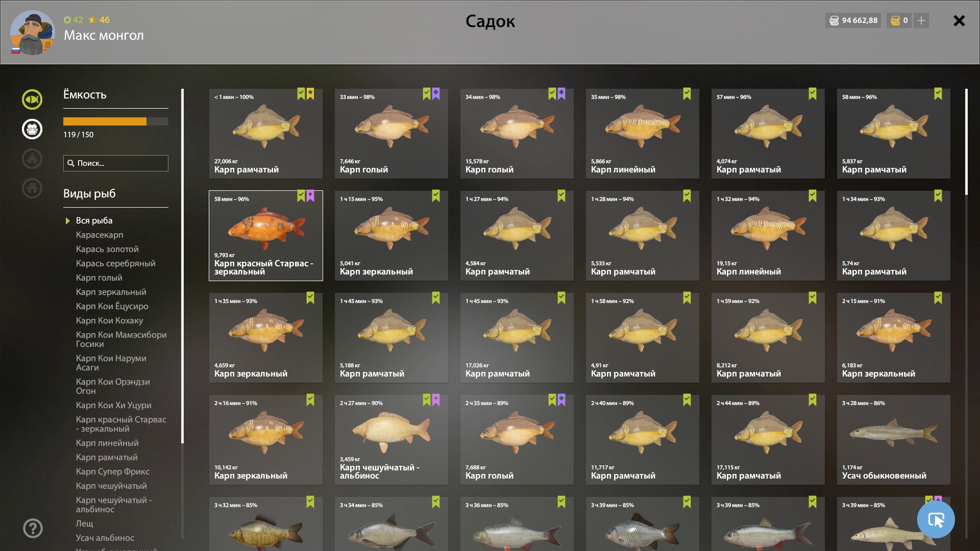
Task: Click the grayed-out tent sidebar icon
Action: [x=32, y=159]
